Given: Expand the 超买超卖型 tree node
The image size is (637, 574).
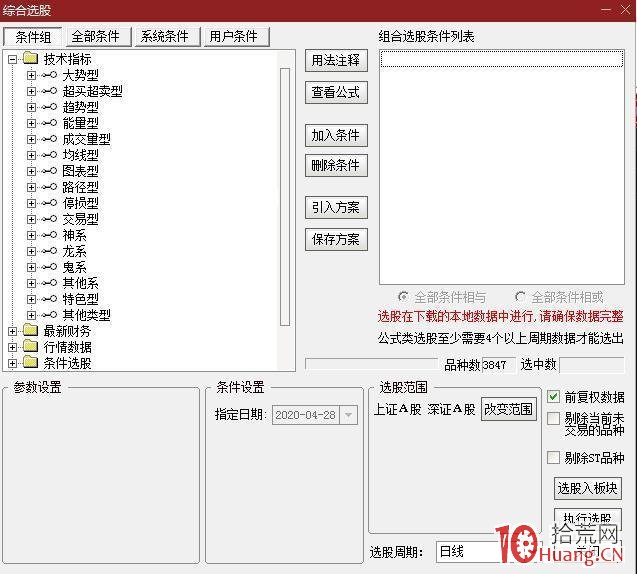Looking at the screenshot, I should 31,91.
